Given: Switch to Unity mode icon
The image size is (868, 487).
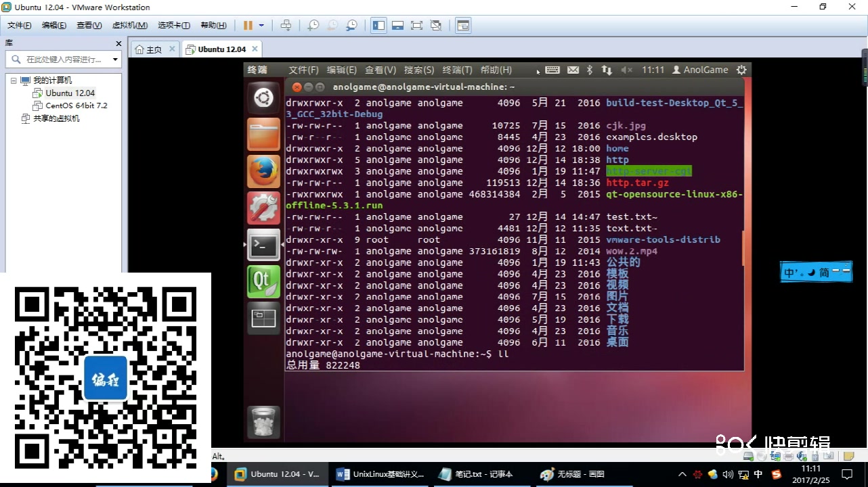Looking at the screenshot, I should click(435, 25).
